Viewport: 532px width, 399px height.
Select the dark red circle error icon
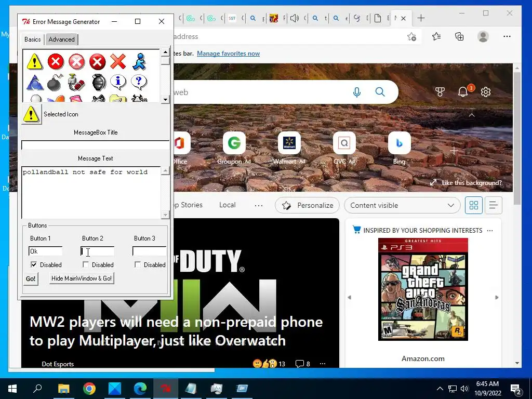[97, 62]
